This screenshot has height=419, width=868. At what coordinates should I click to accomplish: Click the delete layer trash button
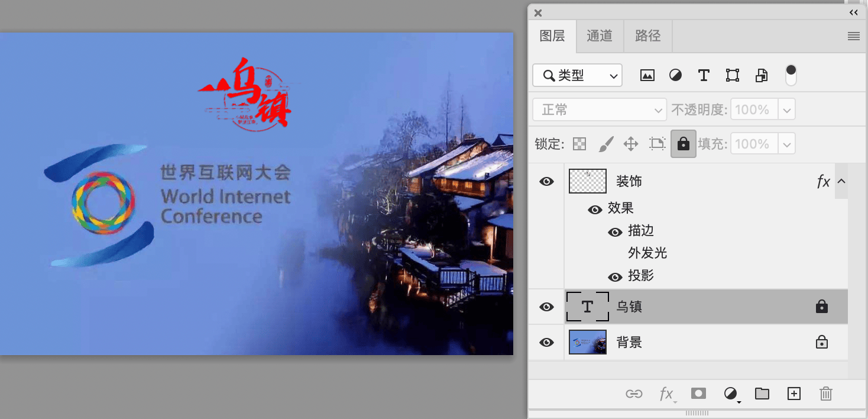point(826,394)
